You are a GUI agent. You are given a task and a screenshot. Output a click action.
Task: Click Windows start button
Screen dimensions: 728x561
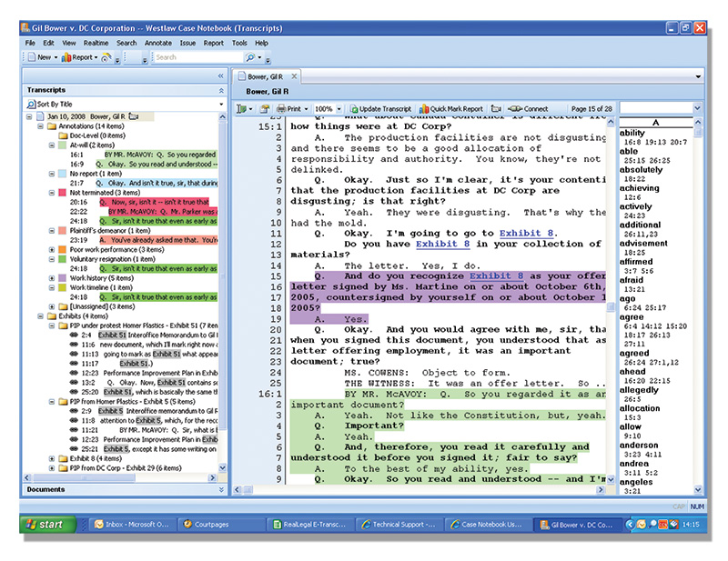47,525
